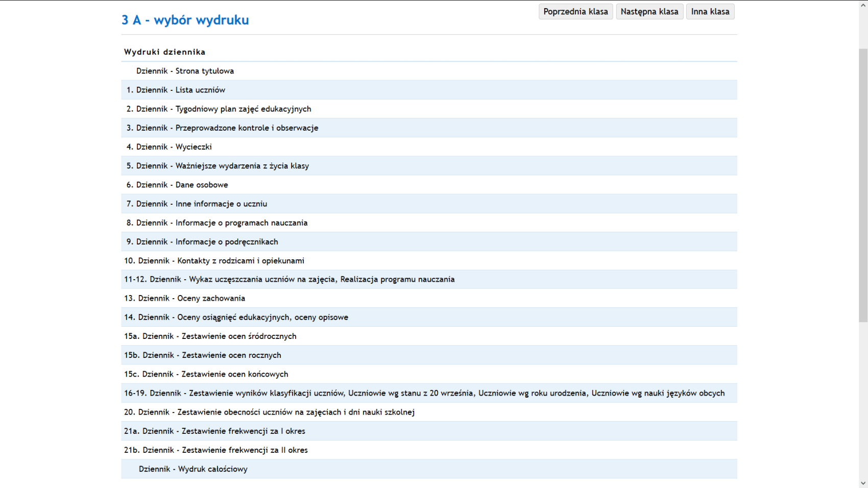The image size is (868, 488).
Task: Open 11-12. Wykaz uczęszczania uczniów row
Action: (429, 279)
